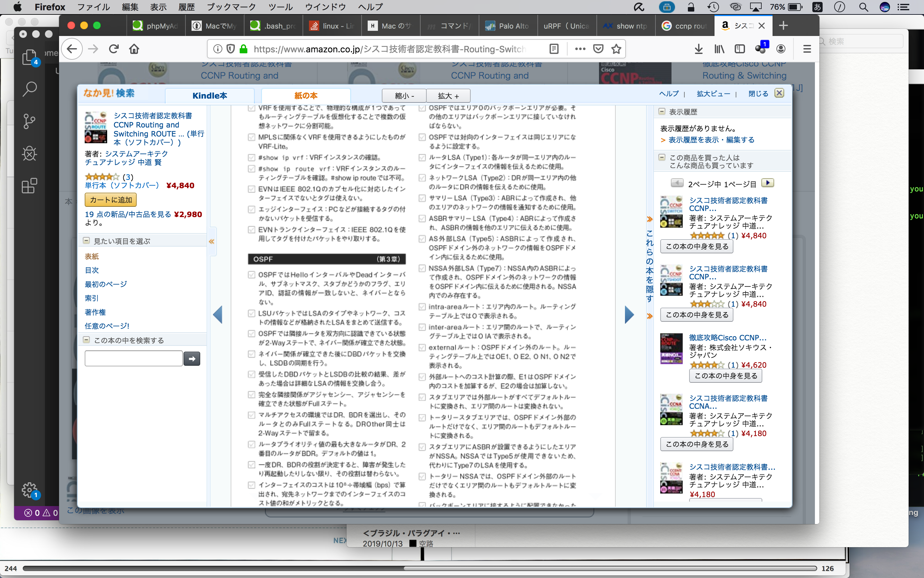Go to next book page arrow
The image size is (924, 578).
[x=629, y=315]
